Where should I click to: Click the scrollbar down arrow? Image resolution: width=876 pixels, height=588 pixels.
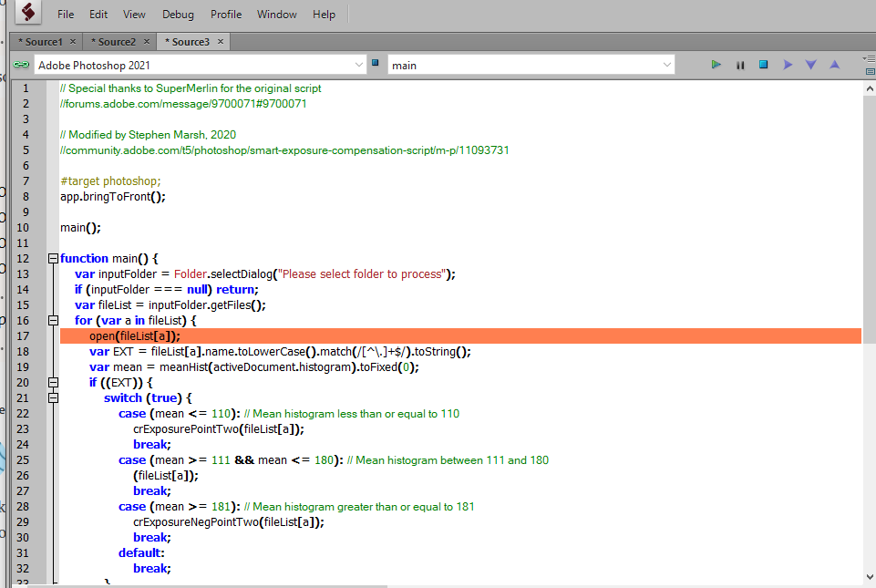pyautogui.click(x=869, y=577)
